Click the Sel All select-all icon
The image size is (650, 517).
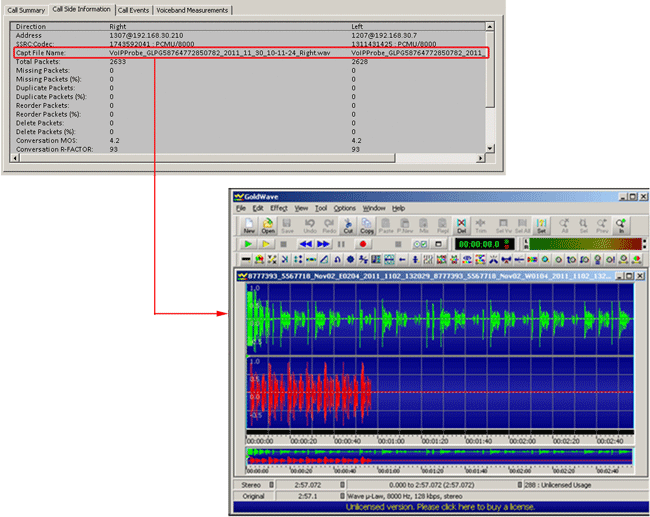[523, 226]
